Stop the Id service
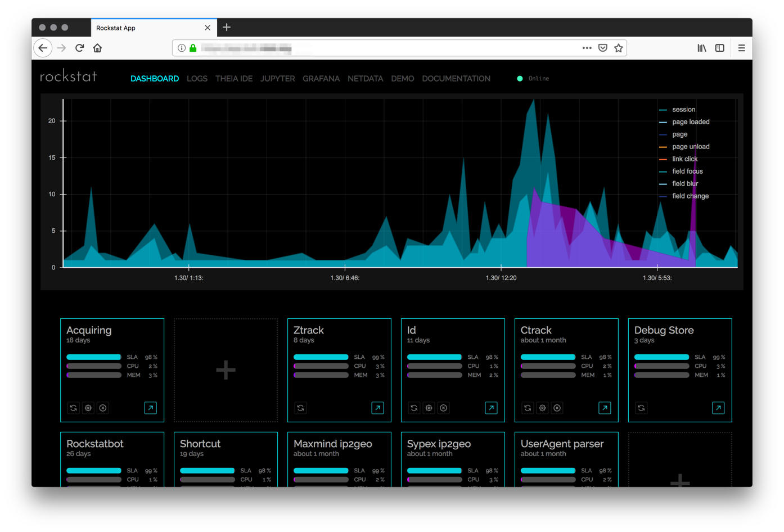Viewport: 784px width, 532px height. [x=444, y=408]
